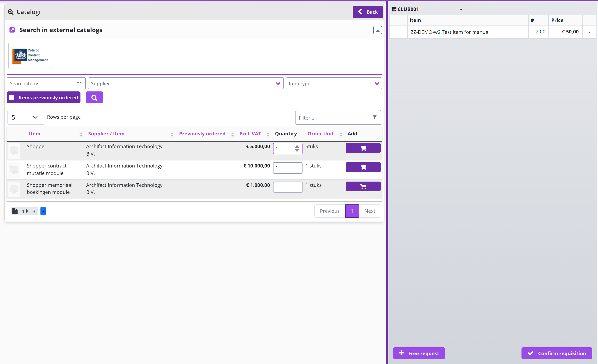Click the Catalogi magnifier icon in header
The height and width of the screenshot is (364, 598).
coord(10,12)
